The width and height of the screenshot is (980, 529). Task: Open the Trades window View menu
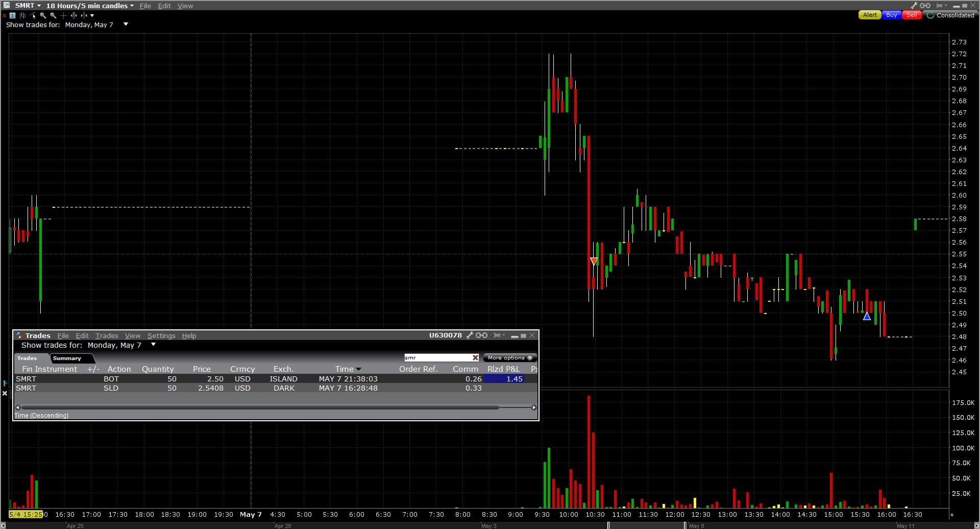133,335
